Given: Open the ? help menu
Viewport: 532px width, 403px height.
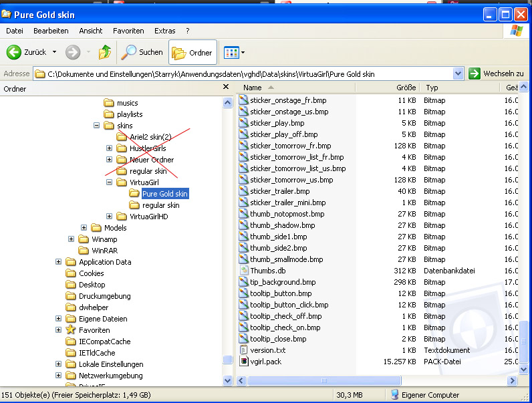Looking at the screenshot, I should 188,31.
